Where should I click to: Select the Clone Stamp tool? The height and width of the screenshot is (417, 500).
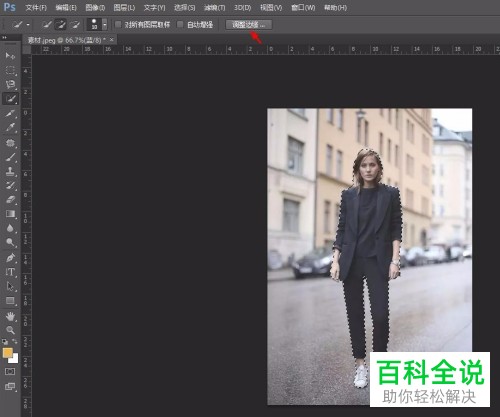click(x=10, y=171)
